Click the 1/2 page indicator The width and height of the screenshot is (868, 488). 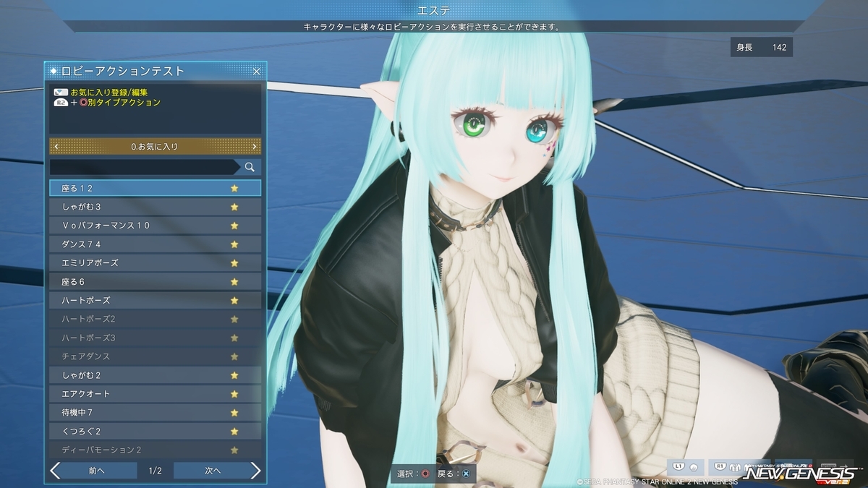pos(155,471)
